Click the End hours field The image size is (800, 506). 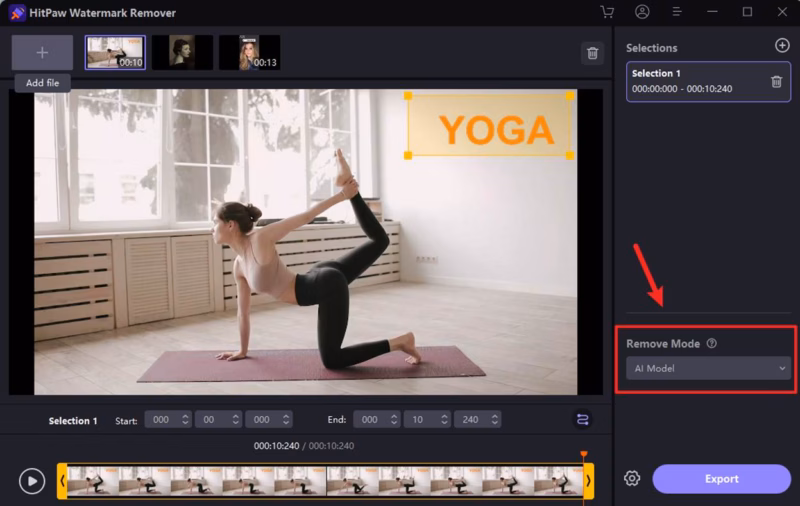pyautogui.click(x=377, y=419)
